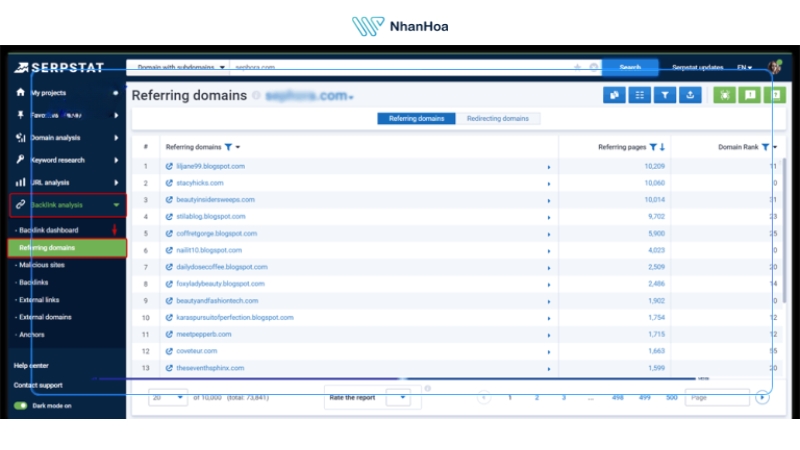The image size is (800, 450).
Task: Switch to the Referring domains tab
Action: (x=416, y=118)
